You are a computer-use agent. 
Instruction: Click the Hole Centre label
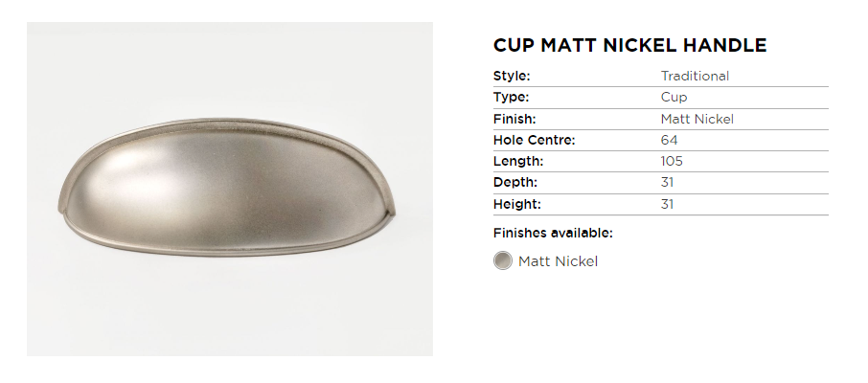pos(534,141)
